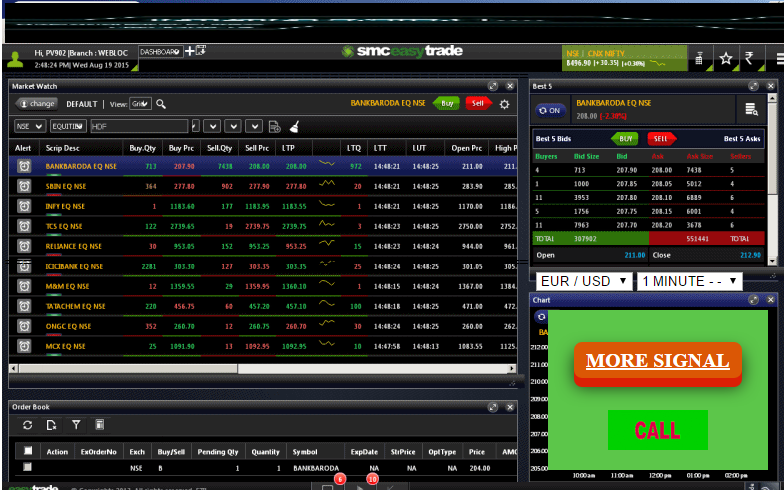
Task: Select the ICICIBANK EQ NSE row
Action: tap(262, 266)
